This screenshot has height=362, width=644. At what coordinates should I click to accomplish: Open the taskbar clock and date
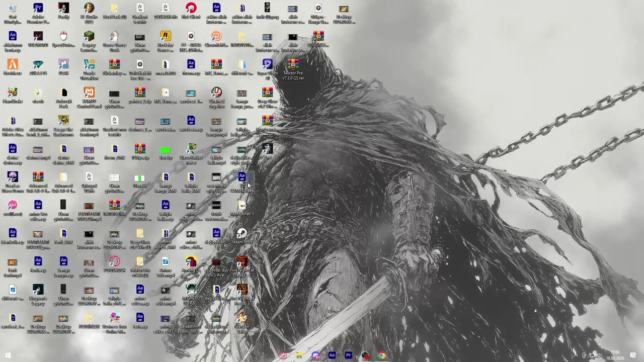coord(615,355)
